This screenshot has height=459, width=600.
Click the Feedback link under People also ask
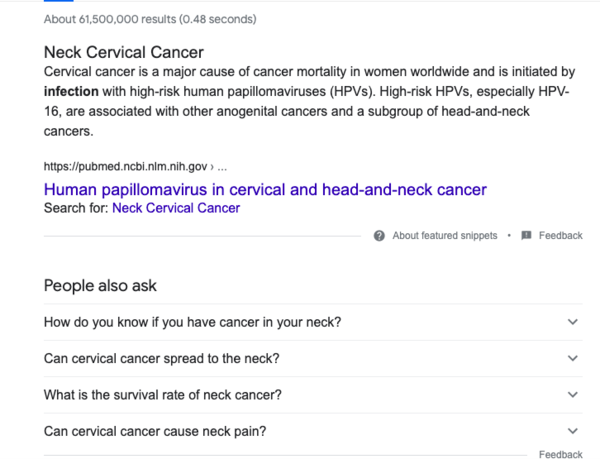560,454
